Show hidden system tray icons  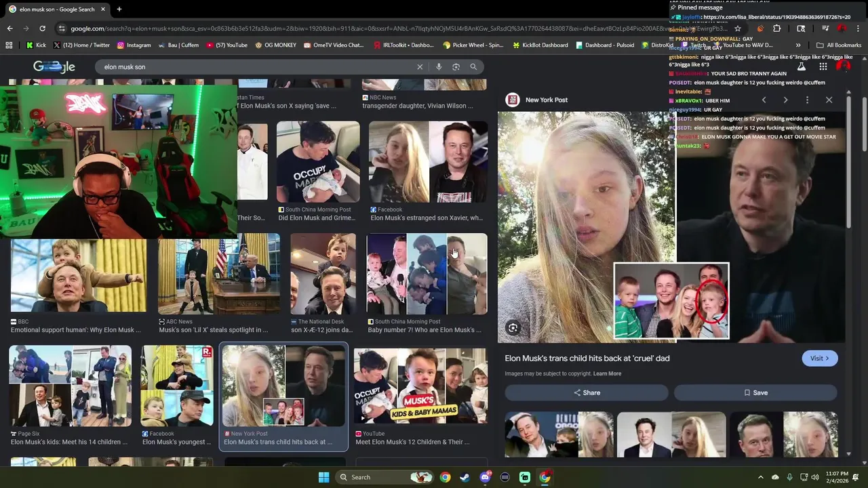[x=760, y=477]
